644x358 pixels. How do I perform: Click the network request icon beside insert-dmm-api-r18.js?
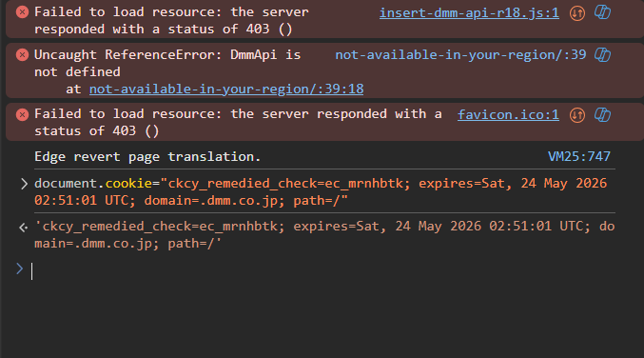click(577, 13)
